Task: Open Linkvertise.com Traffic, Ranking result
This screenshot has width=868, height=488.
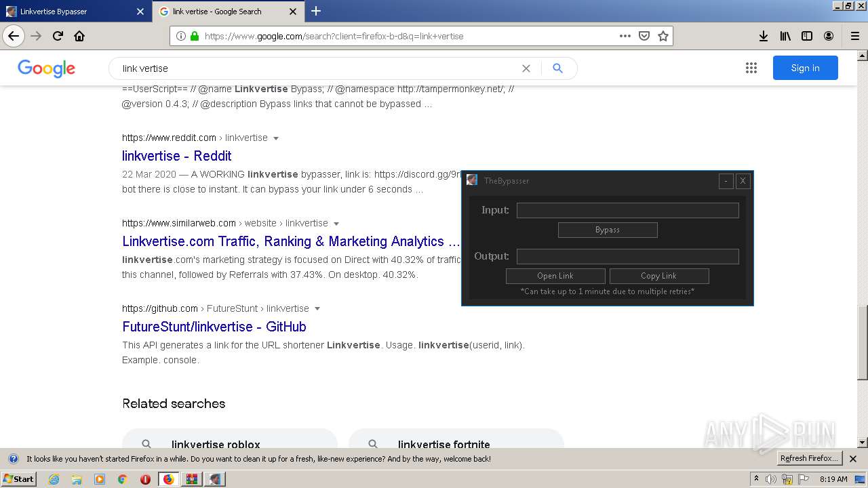Action: (x=291, y=241)
